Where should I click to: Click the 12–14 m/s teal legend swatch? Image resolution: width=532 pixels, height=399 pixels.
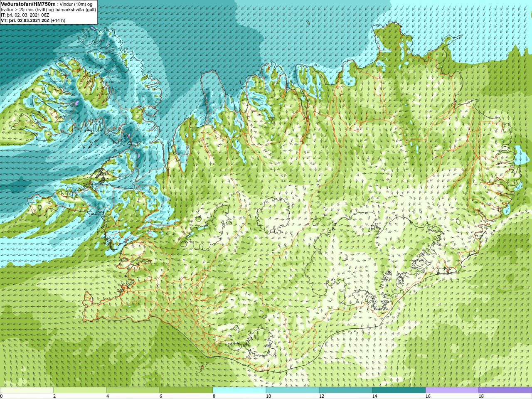click(346, 390)
